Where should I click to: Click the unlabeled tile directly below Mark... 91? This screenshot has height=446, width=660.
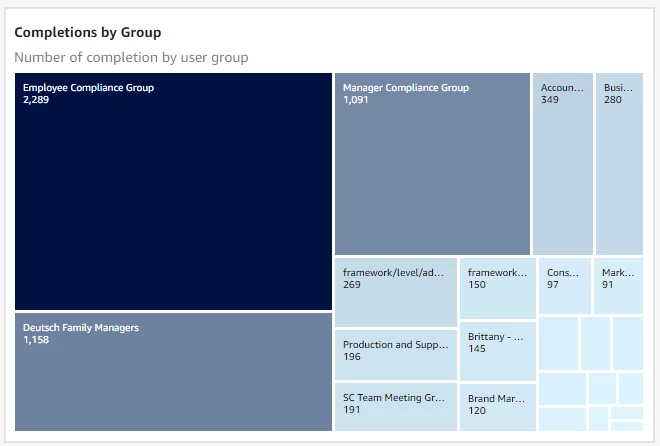(627, 343)
